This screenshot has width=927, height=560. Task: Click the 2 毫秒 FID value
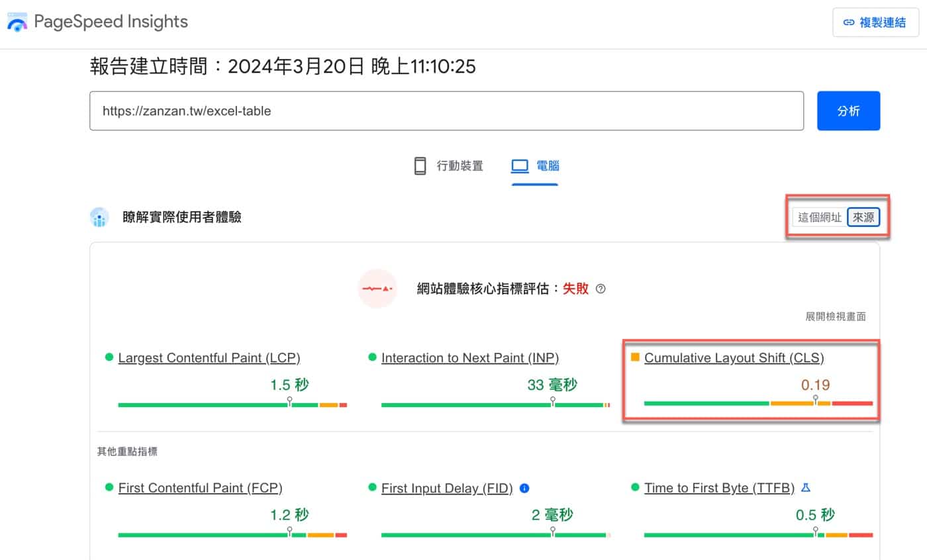(552, 515)
